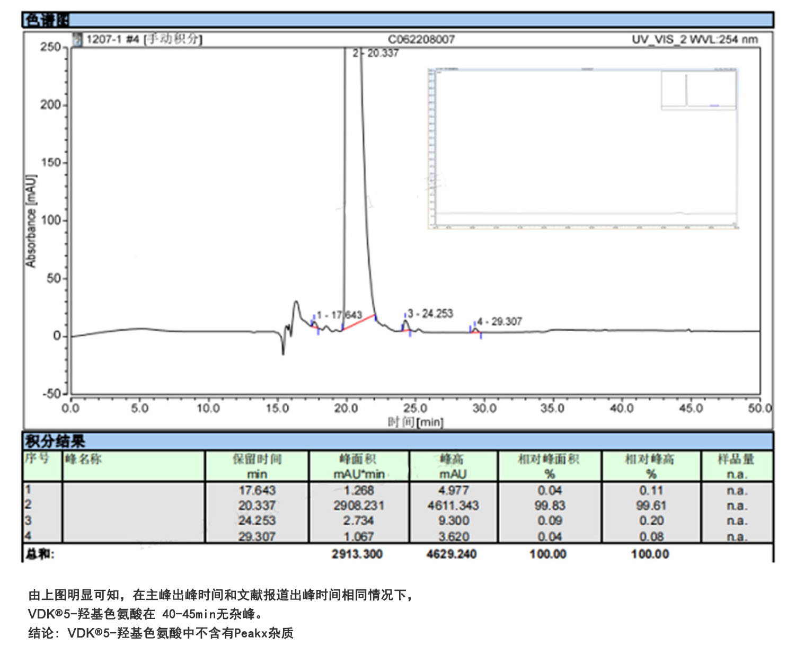The height and width of the screenshot is (672, 795).
Task: Select the UV_VIS_2 WVL:254 nm channel label
Action: (x=694, y=39)
